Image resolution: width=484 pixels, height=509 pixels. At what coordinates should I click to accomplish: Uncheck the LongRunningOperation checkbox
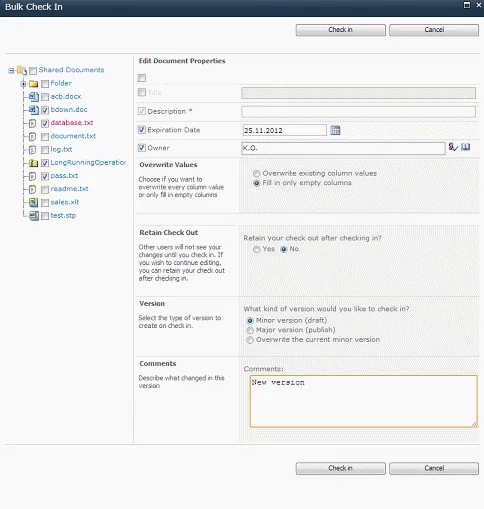click(45, 163)
